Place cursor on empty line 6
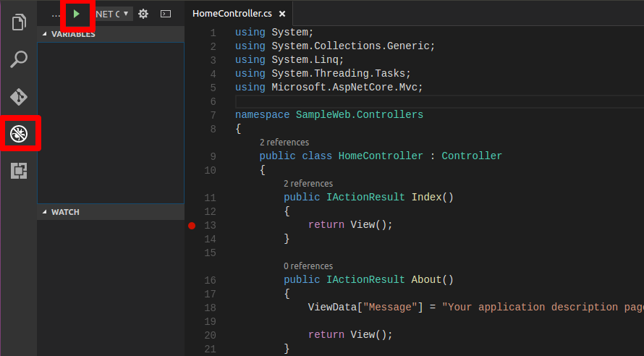The height and width of the screenshot is (356, 644). (439, 101)
